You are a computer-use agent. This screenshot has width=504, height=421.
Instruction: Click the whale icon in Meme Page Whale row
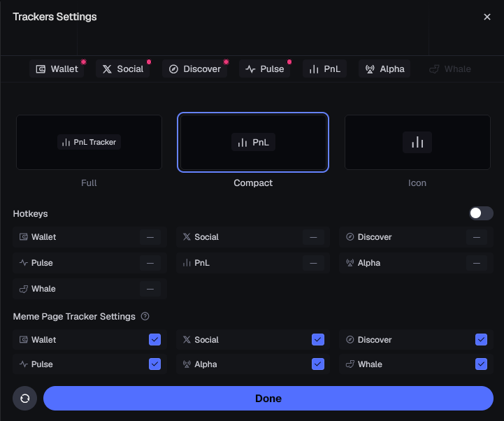coord(350,364)
